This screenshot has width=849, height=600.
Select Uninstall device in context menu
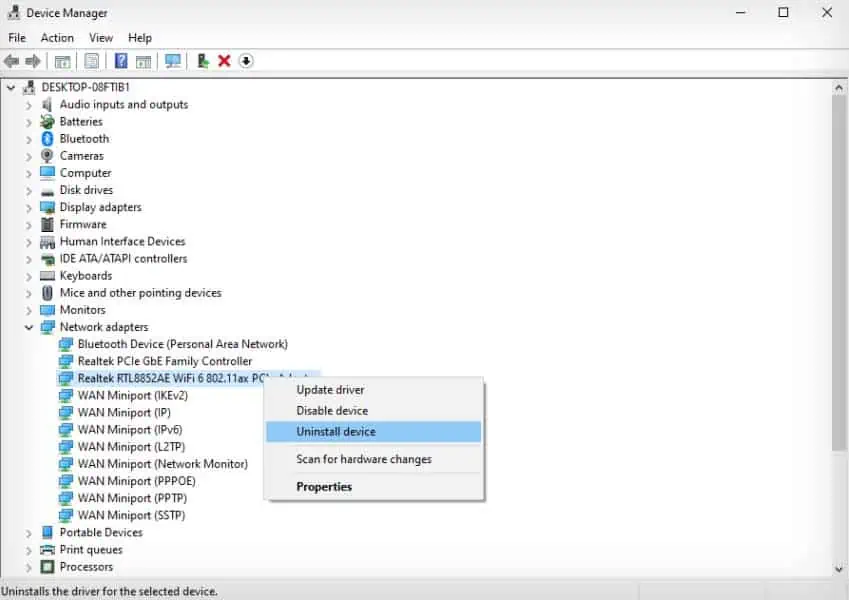374,432
